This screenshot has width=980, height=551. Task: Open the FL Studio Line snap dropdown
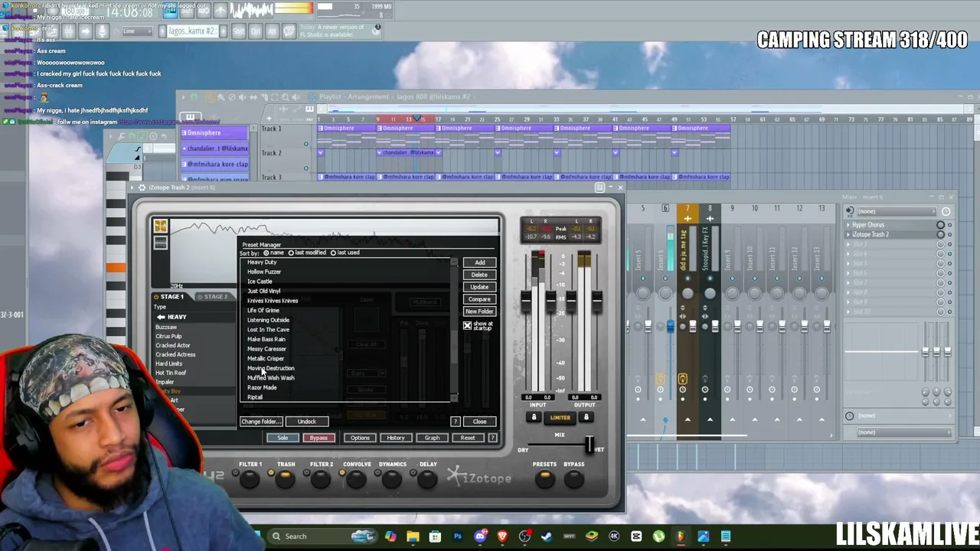coord(136,31)
